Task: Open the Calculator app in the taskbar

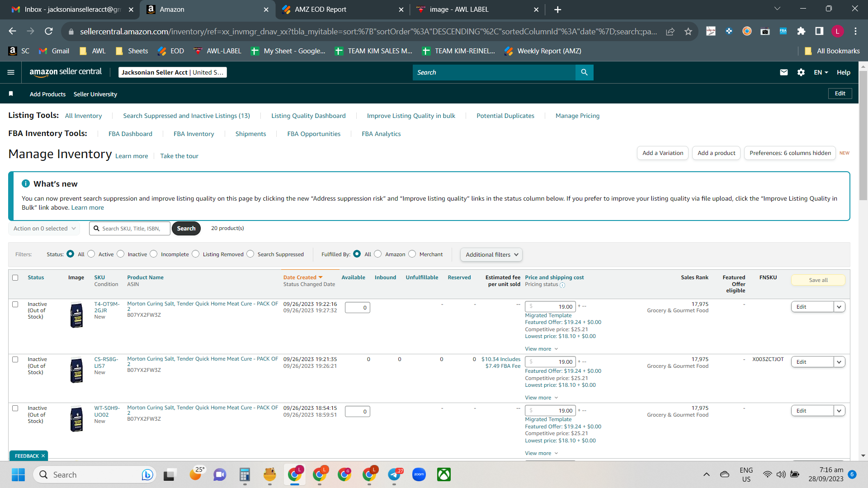Action: [x=245, y=474]
